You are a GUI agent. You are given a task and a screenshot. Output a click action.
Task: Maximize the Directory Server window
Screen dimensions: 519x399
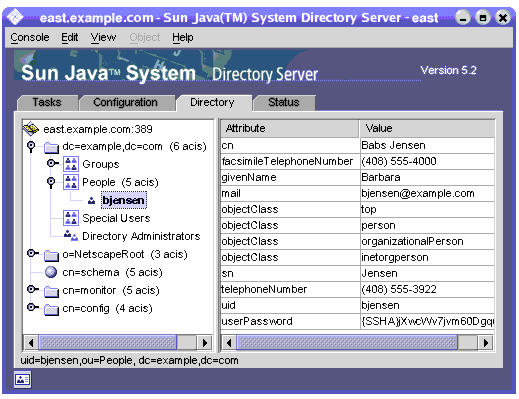coord(483,17)
